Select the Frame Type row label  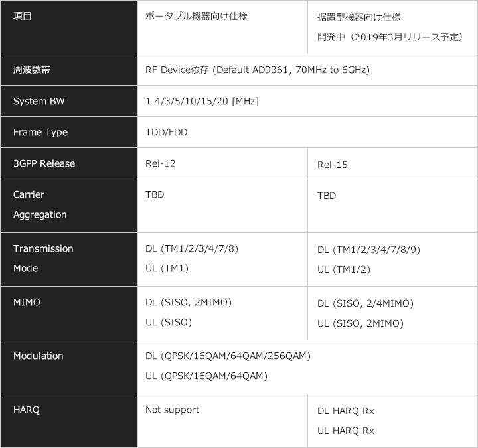point(69,132)
